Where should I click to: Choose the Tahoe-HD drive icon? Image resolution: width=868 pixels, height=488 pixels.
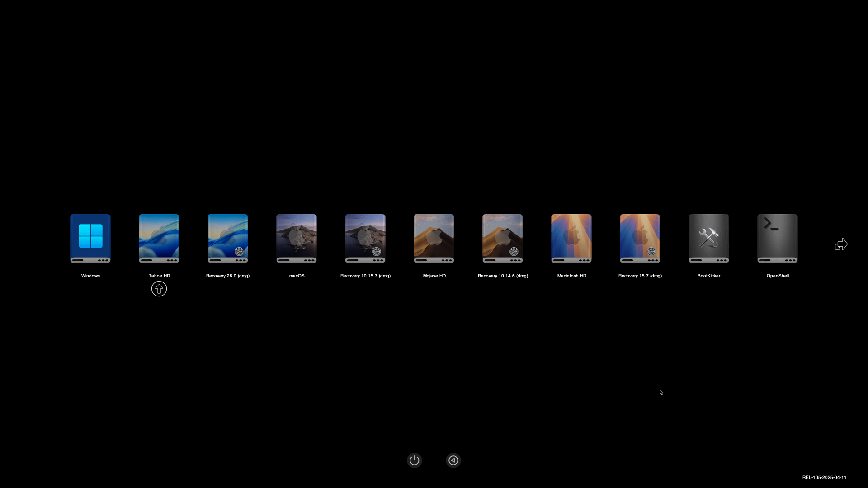pos(159,238)
